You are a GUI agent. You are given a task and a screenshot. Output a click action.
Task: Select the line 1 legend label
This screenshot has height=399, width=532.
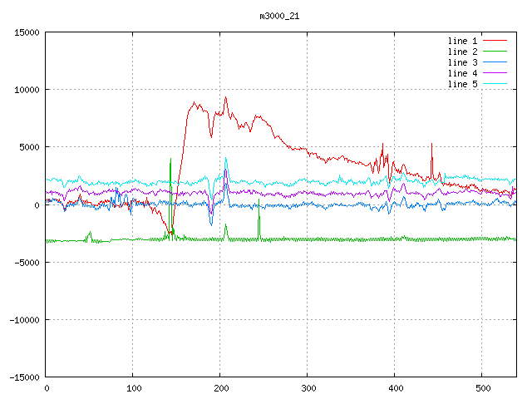coord(462,41)
